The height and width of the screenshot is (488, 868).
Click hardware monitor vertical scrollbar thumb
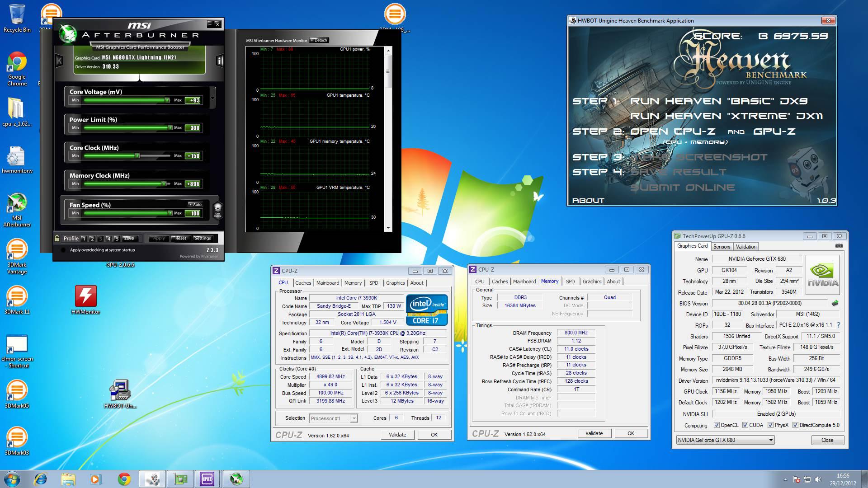pos(388,71)
